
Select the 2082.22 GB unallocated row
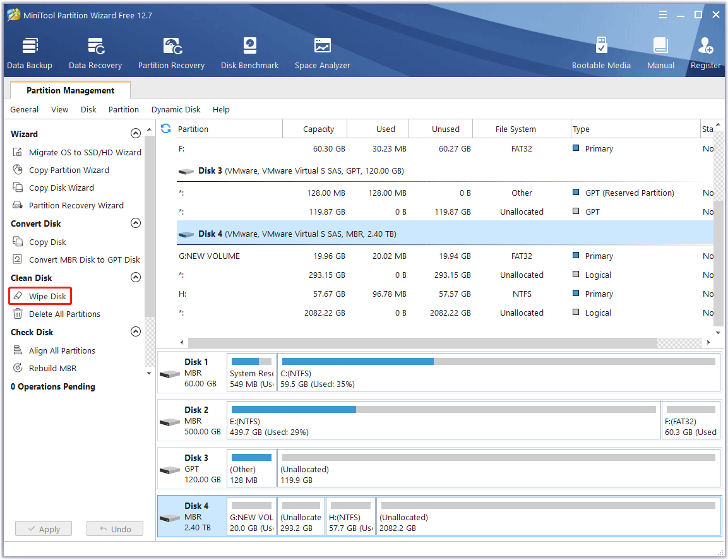[x=445, y=313]
